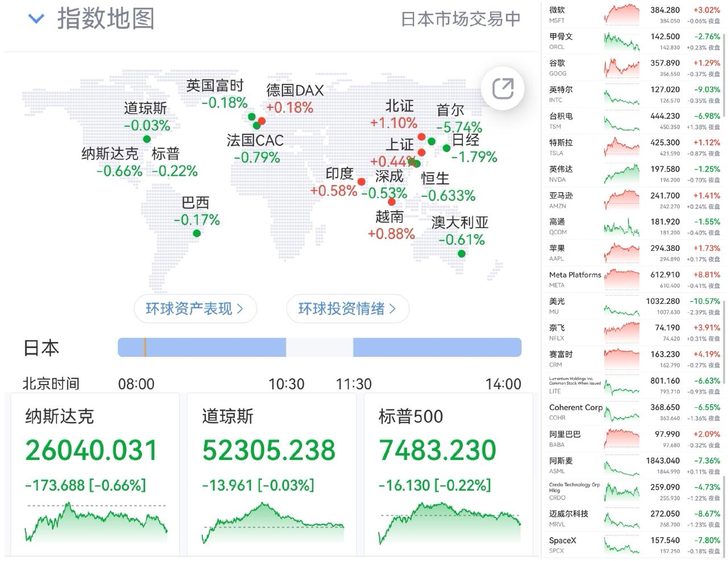
Task: Select the 印度 red dot on the map
Action: tap(361, 182)
